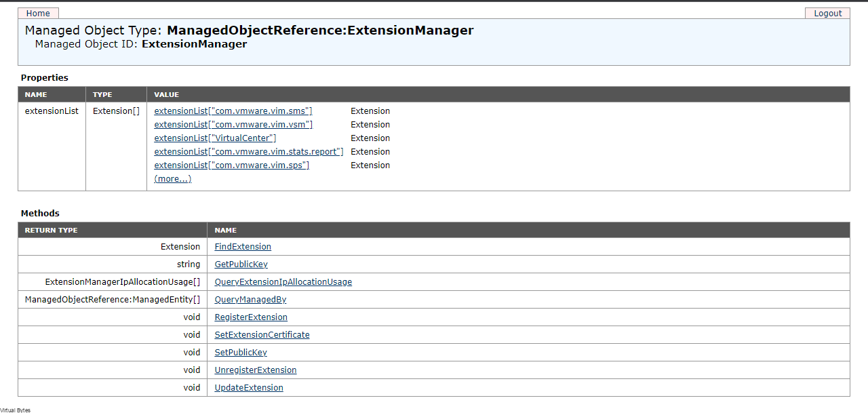
Task: Open the SetExtensionCertificate method link
Action: point(262,334)
